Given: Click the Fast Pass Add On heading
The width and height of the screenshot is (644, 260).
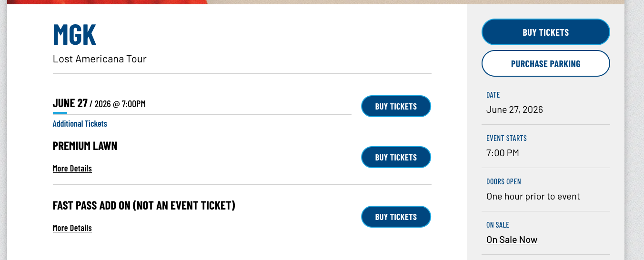Looking at the screenshot, I should (144, 206).
